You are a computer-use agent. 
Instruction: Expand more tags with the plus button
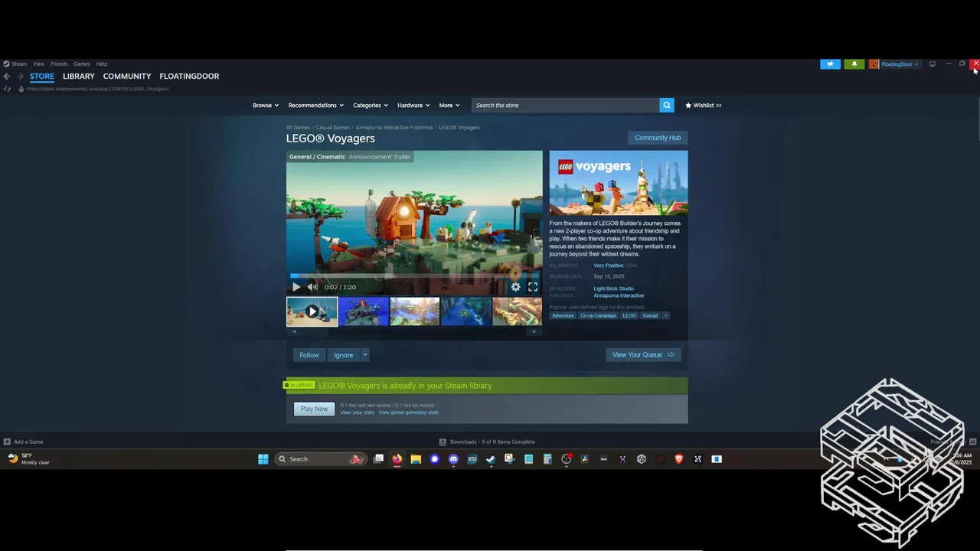click(665, 315)
